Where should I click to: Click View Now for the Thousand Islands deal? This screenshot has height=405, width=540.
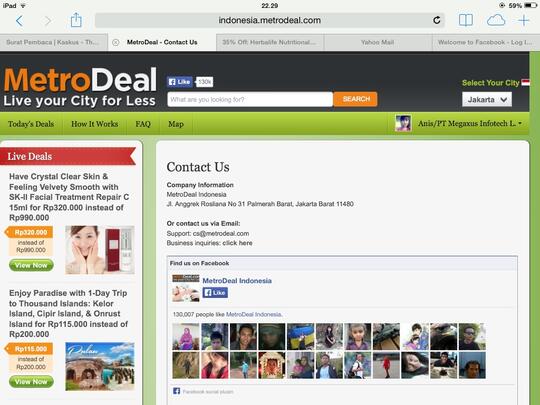pyautogui.click(x=31, y=382)
